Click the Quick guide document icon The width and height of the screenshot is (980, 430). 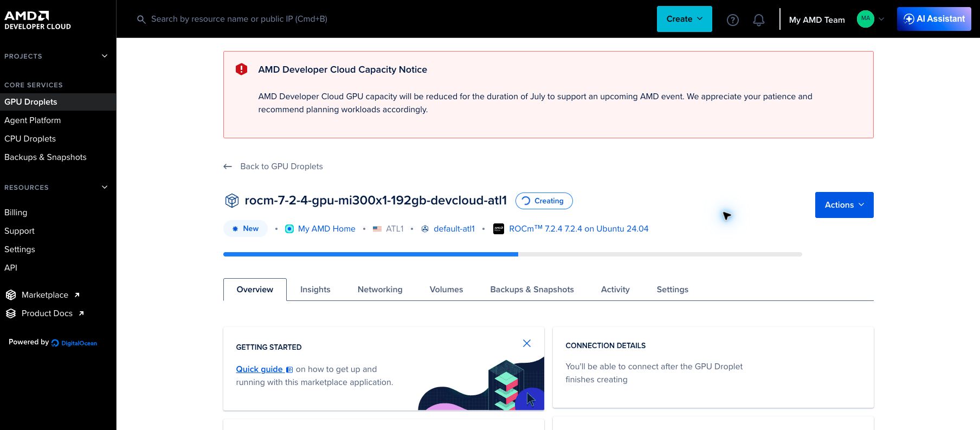click(289, 370)
